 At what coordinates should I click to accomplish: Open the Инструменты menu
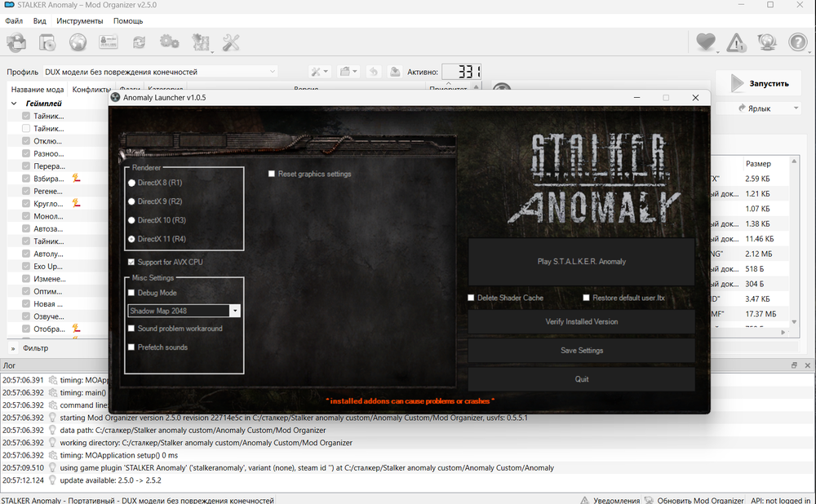[x=80, y=21]
